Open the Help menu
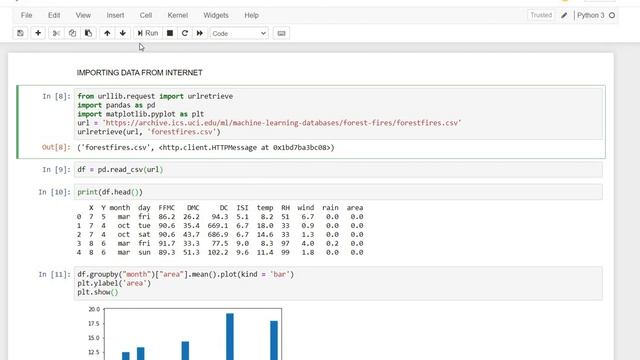The image size is (640, 360). tap(251, 15)
